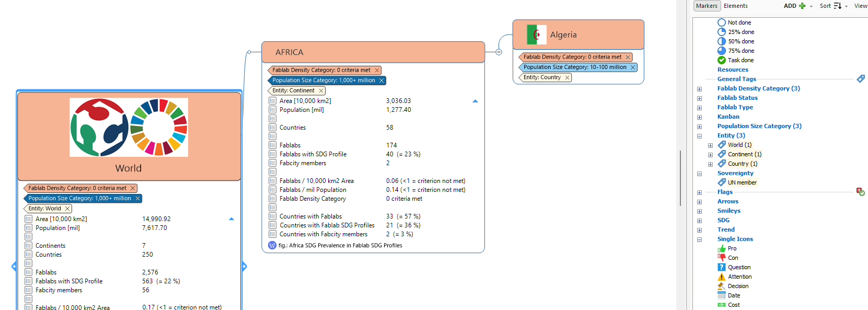Screen dimensions: 868x310
Task: Open the Markers tab
Action: [707, 6]
